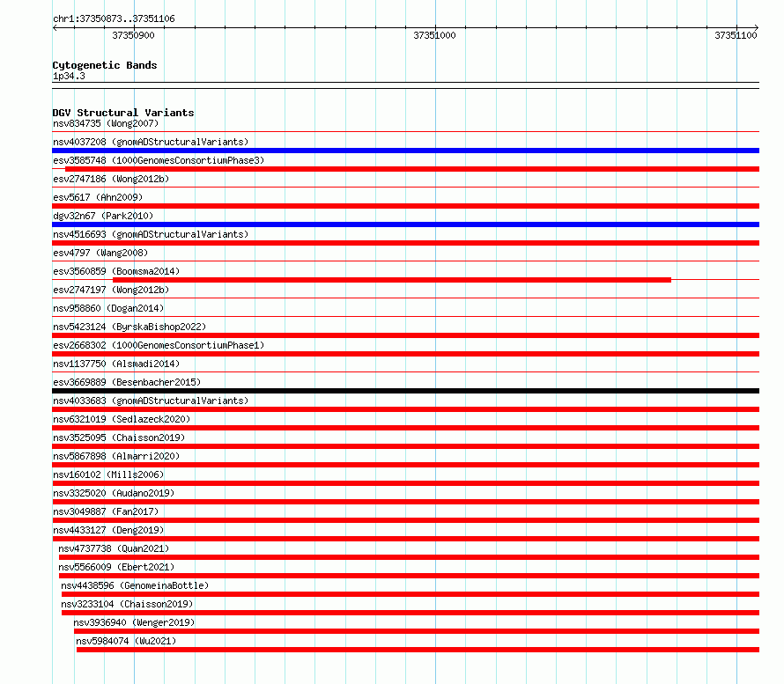Open nsv6321019 (Sedlazeck2020) label
This screenshot has width=784, height=684.
122,419
